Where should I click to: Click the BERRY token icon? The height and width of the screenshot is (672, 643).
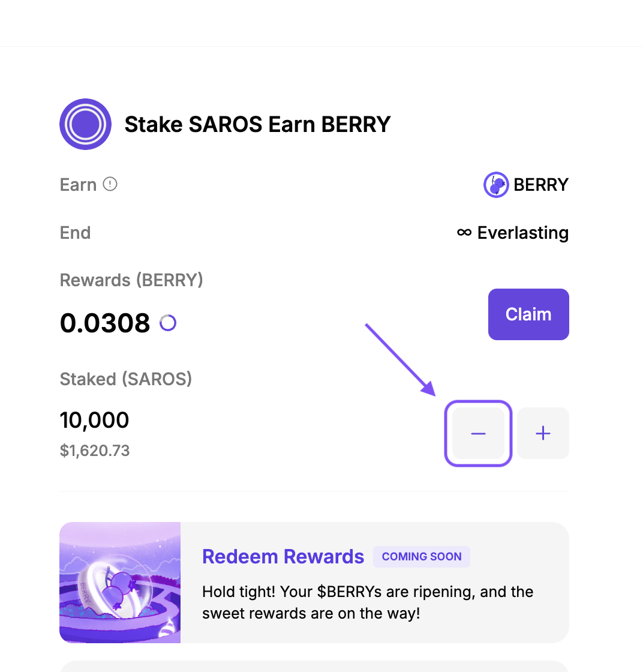point(496,185)
